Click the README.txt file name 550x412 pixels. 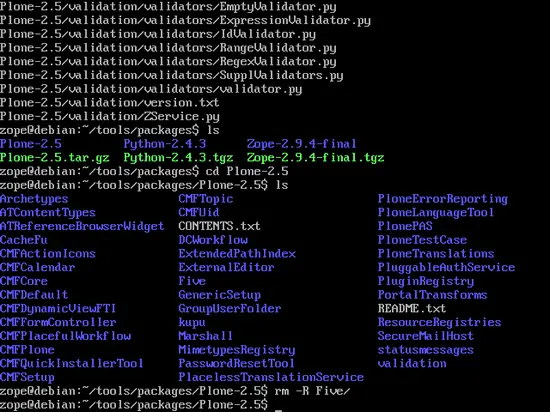pyautogui.click(x=412, y=309)
